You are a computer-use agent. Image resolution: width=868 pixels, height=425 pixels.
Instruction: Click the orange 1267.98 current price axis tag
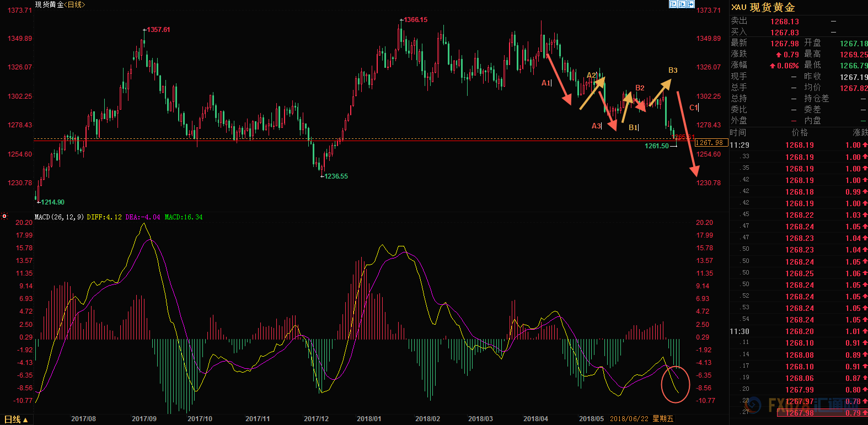(711, 143)
